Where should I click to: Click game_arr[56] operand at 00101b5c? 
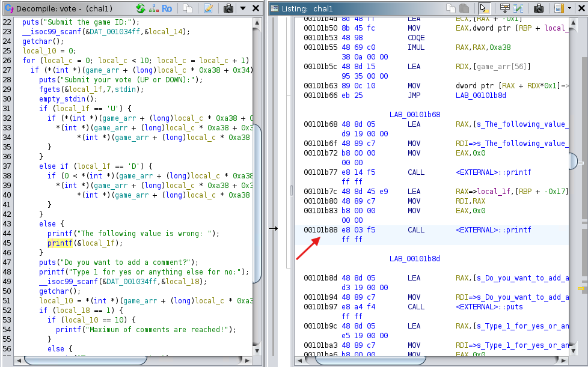tap(502, 67)
